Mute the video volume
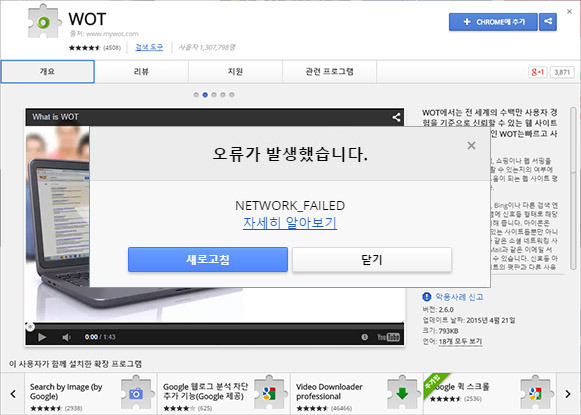The image size is (581, 415). pos(66,337)
